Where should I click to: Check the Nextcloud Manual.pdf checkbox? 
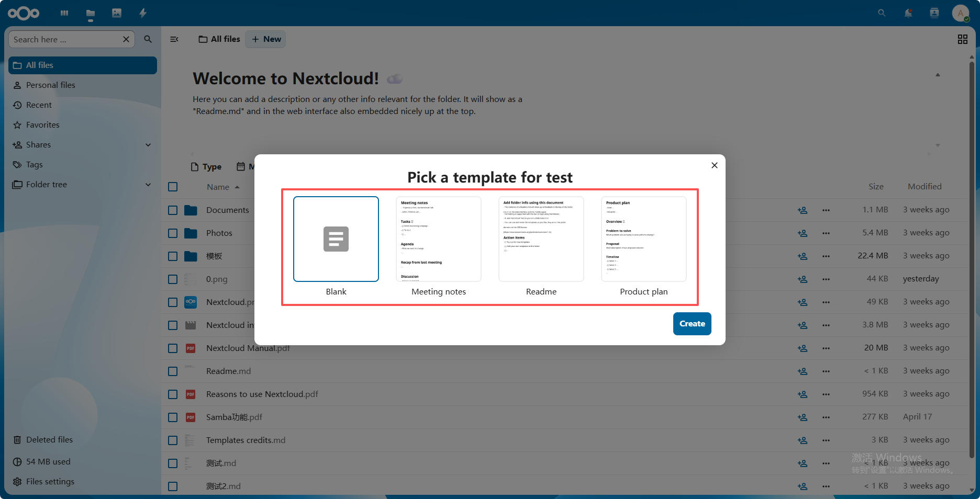coord(173,348)
